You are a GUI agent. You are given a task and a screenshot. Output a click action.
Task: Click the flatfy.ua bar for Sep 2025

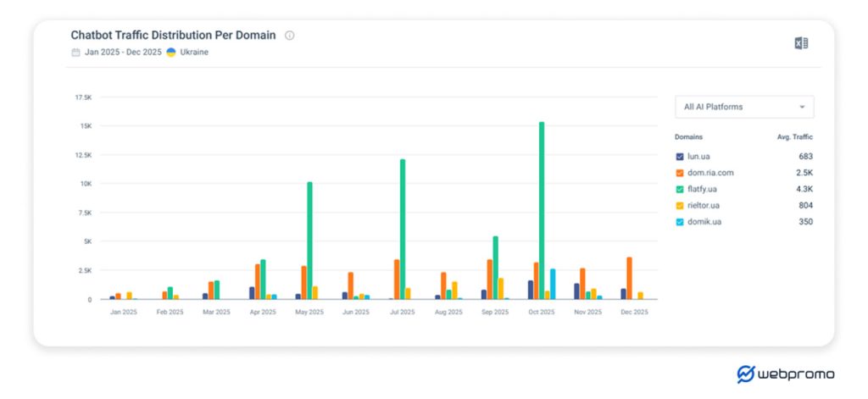495,268
